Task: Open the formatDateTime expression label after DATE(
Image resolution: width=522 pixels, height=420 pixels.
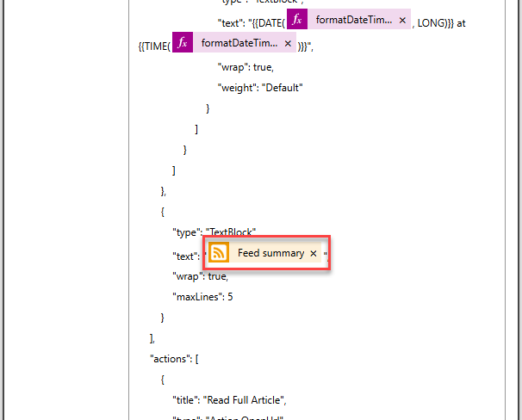Action: coord(350,20)
